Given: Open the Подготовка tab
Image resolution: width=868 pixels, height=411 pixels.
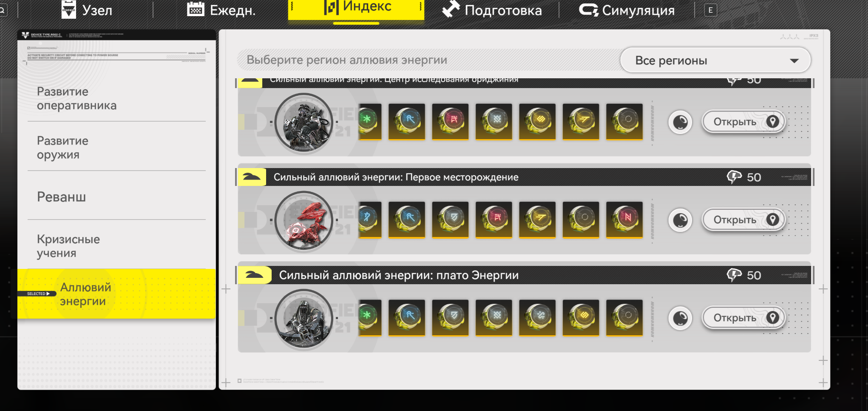Looking at the screenshot, I should pos(492,10).
